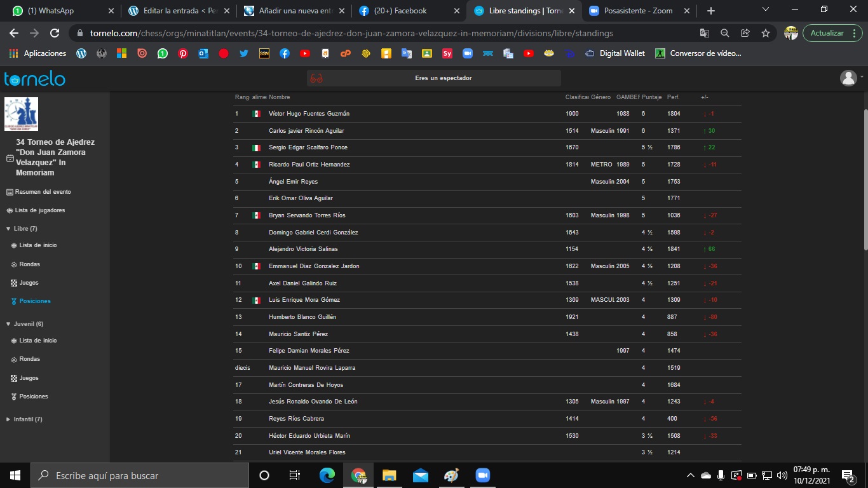
Task: Bookmark this page with star icon
Action: (766, 33)
